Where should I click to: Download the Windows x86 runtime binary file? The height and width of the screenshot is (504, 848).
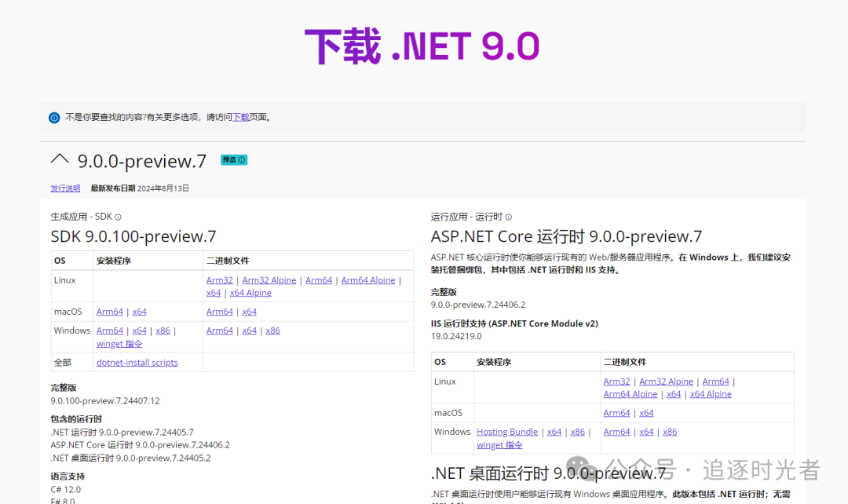[x=669, y=431]
